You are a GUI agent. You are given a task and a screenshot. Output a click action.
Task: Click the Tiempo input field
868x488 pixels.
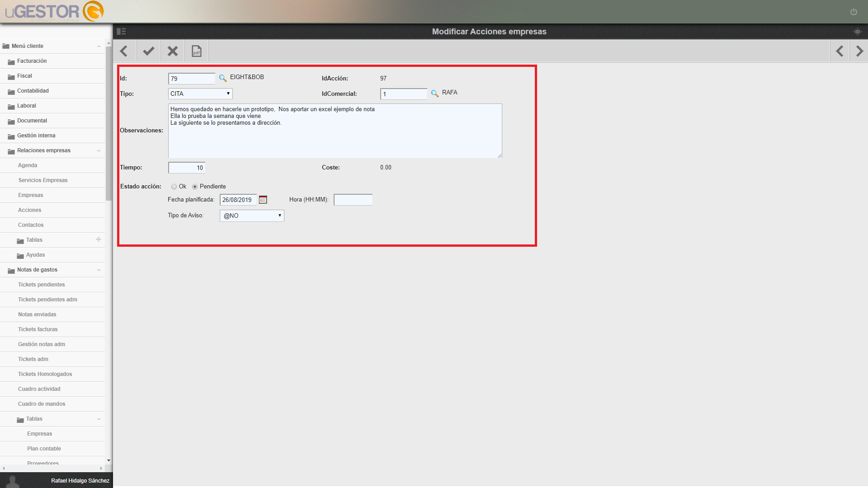coord(187,168)
